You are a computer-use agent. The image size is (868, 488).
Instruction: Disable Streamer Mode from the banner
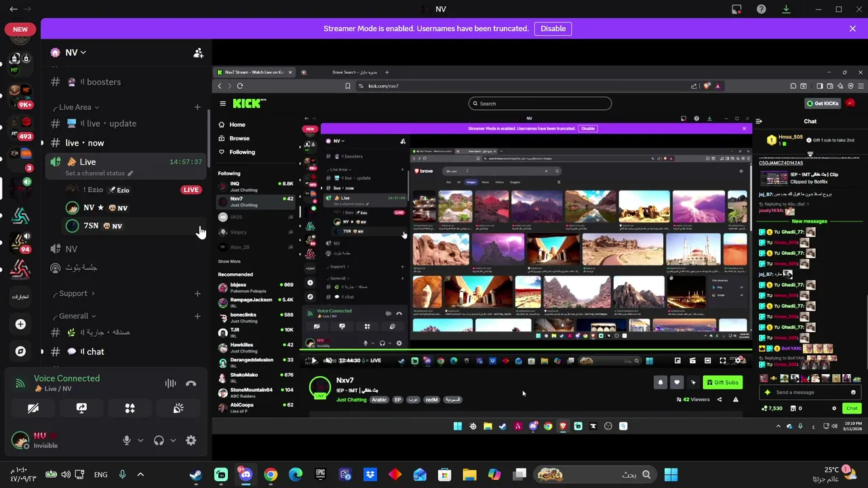[x=553, y=28]
